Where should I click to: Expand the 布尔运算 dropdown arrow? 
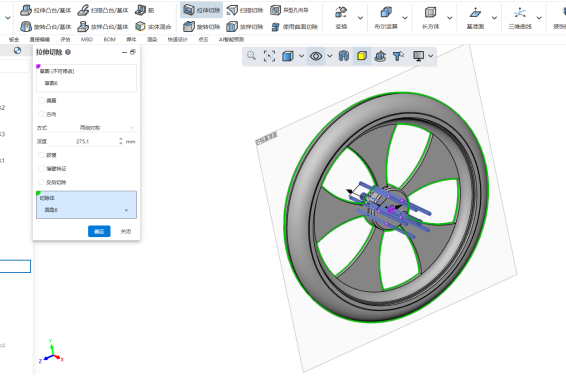pyautogui.click(x=405, y=18)
